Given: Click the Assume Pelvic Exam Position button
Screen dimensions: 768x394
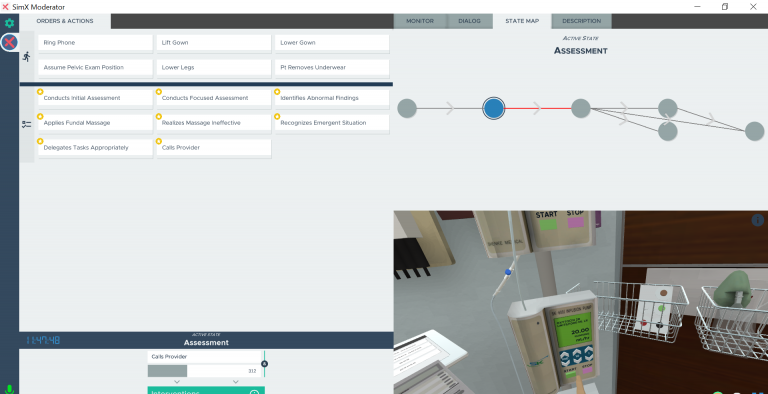Looking at the screenshot, I should click(x=96, y=68).
